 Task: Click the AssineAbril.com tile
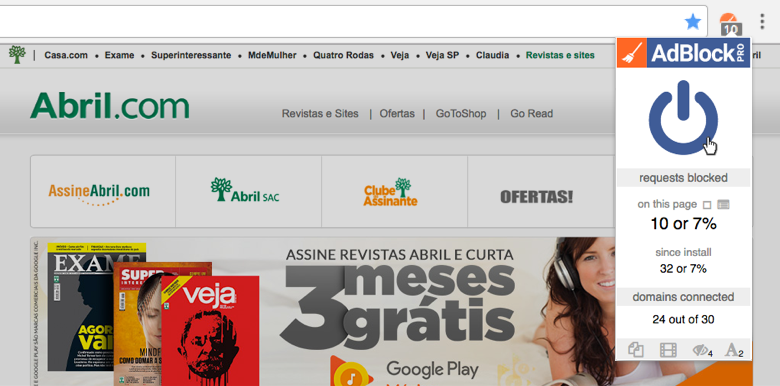tap(102, 192)
